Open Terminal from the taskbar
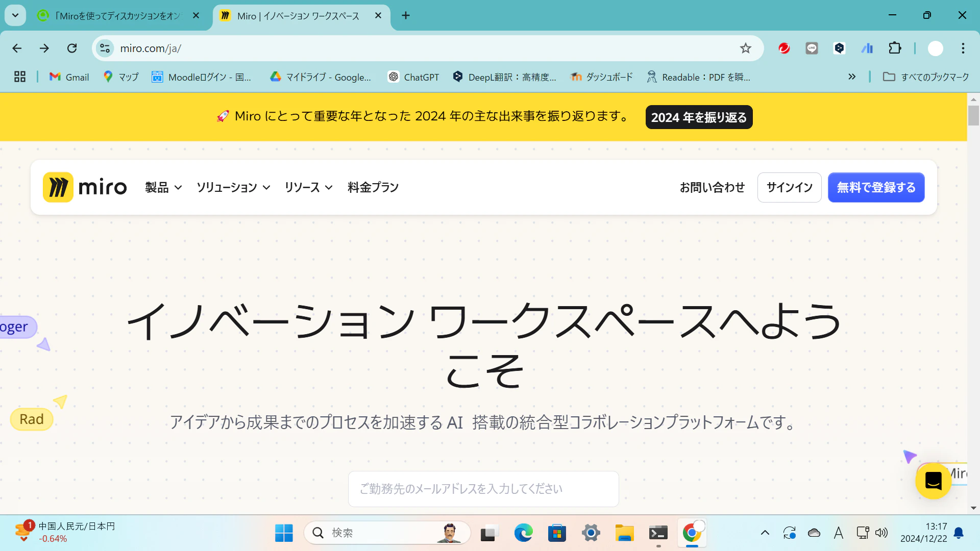Viewport: 980px width, 551px height. tap(658, 533)
